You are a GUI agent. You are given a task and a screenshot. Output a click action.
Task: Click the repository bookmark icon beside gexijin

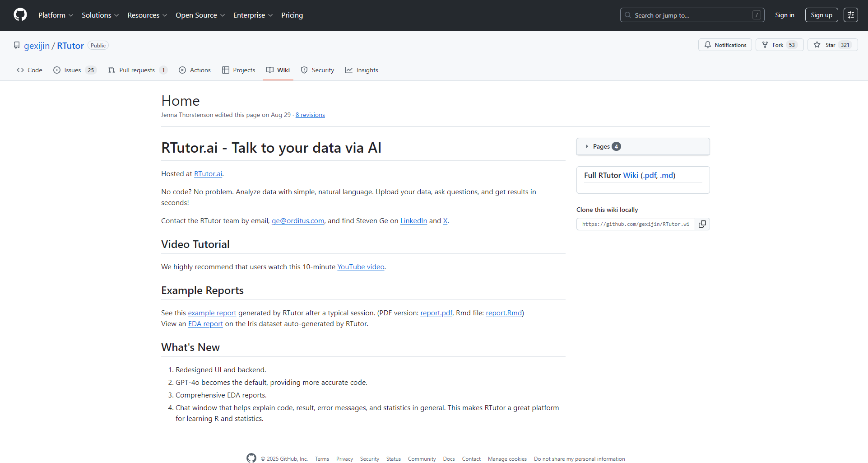(x=16, y=45)
